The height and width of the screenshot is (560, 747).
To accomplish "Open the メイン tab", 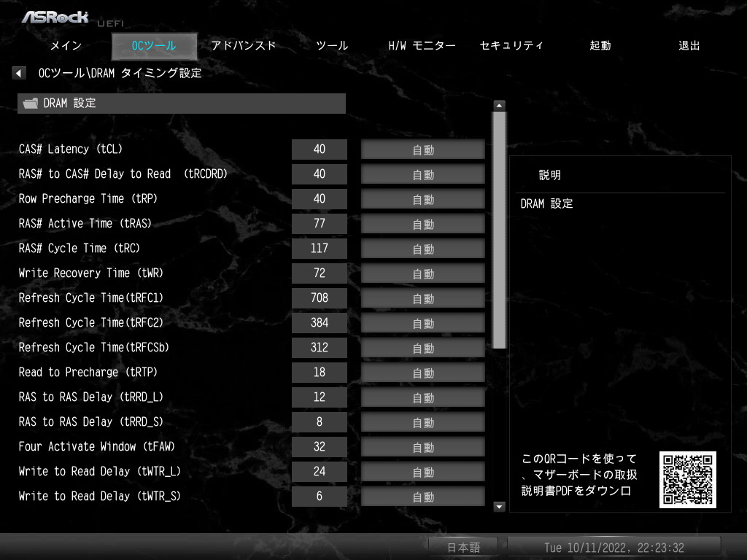I will (x=66, y=46).
